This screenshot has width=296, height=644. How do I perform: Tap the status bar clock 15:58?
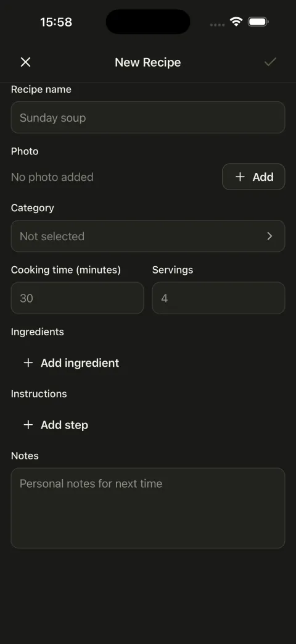point(56,22)
